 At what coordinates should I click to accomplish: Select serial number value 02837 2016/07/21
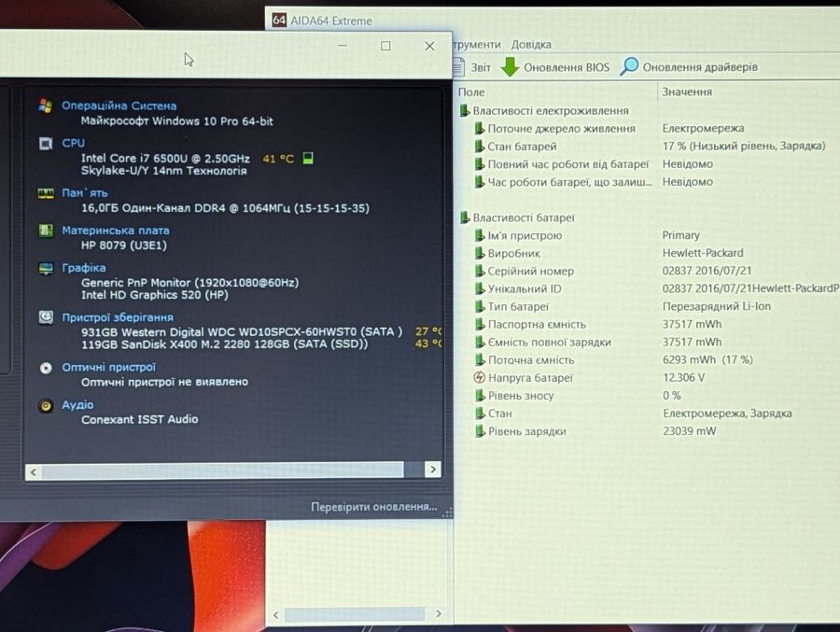(x=707, y=271)
